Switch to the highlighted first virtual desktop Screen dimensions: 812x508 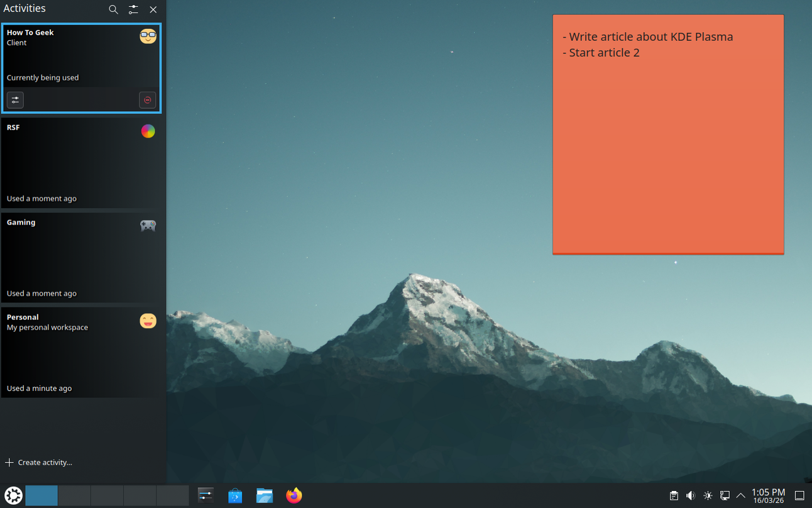click(41, 495)
